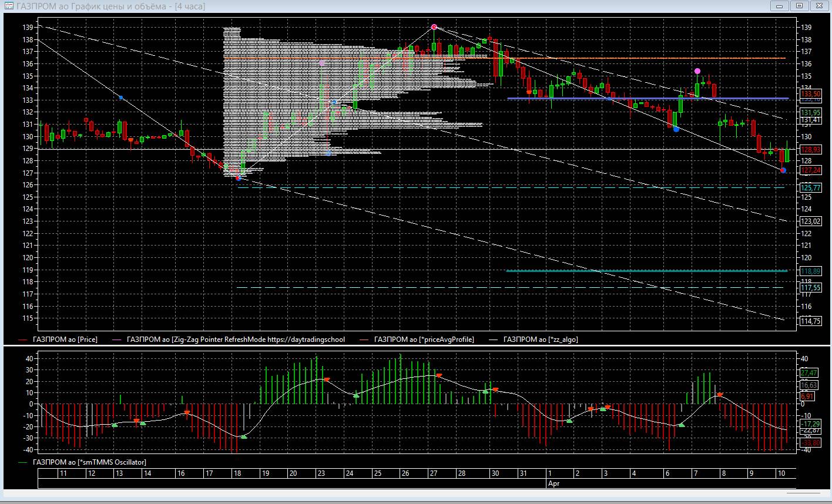
Task: Click the 117,55 level label
Action: [x=811, y=288]
